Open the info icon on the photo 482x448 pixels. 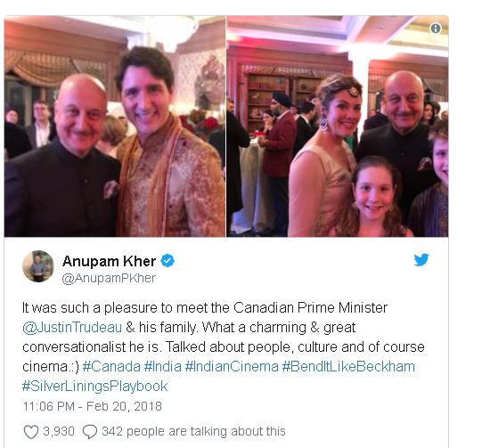point(436,29)
